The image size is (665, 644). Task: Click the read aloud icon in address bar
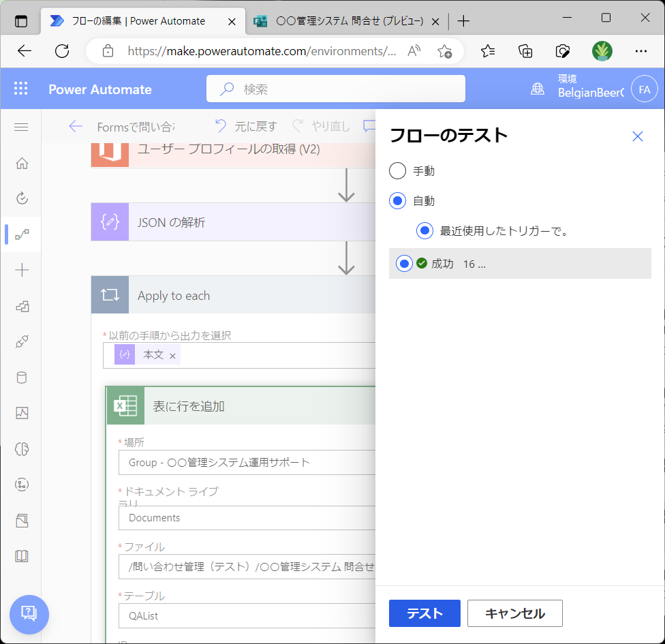coord(414,51)
